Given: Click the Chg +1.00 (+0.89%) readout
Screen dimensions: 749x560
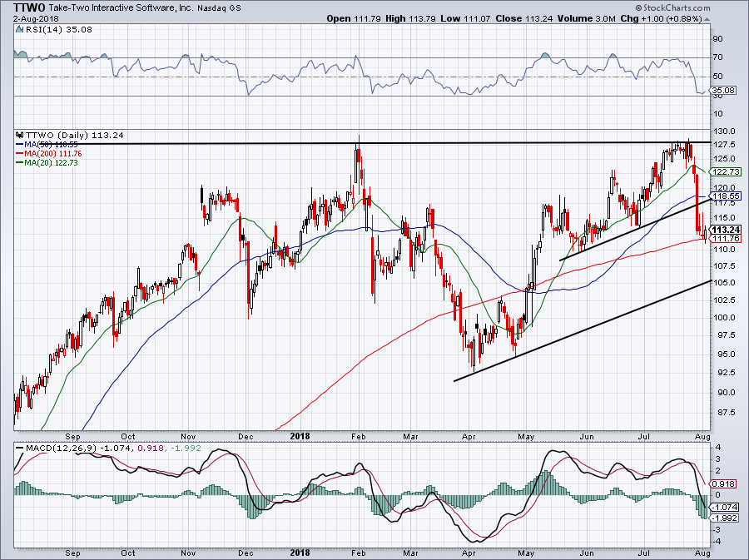Looking at the screenshot, I should [x=662, y=18].
